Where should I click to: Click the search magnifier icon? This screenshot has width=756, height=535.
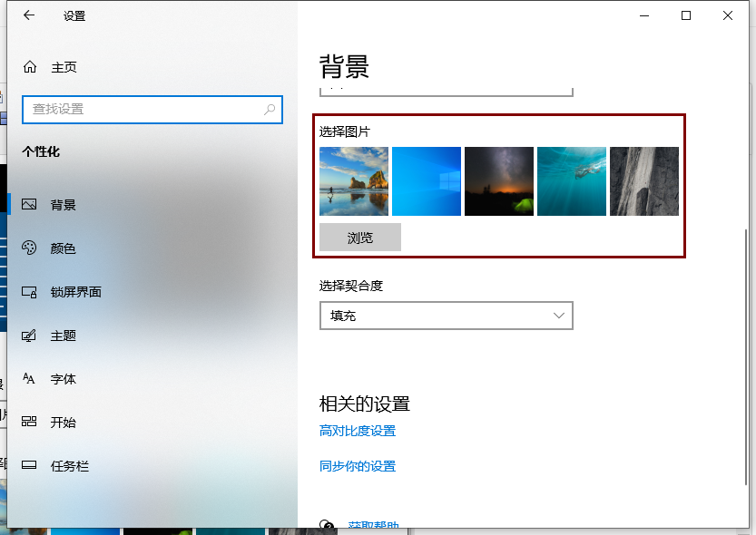(x=269, y=109)
